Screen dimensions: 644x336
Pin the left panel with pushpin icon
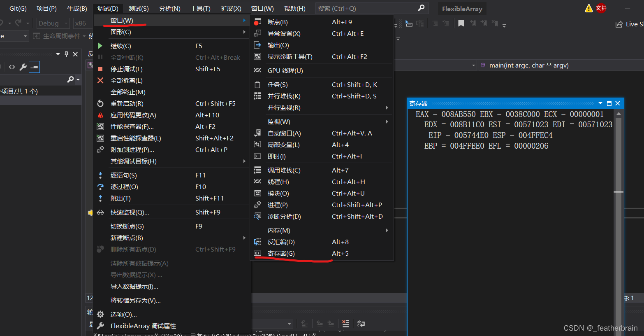(x=66, y=54)
